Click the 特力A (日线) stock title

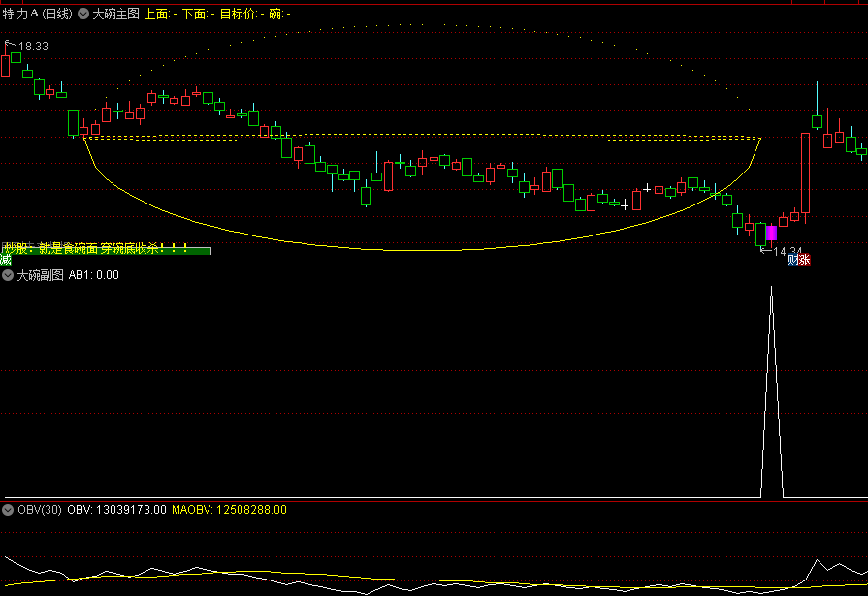point(38,14)
